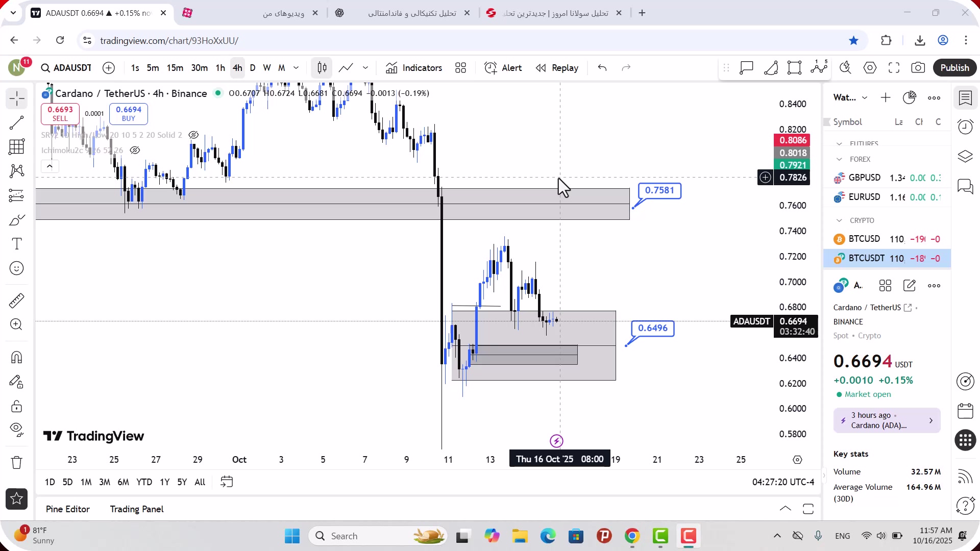Screen dimensions: 980x551
Task: Toggle stay in drawing mode
Action: tap(17, 382)
